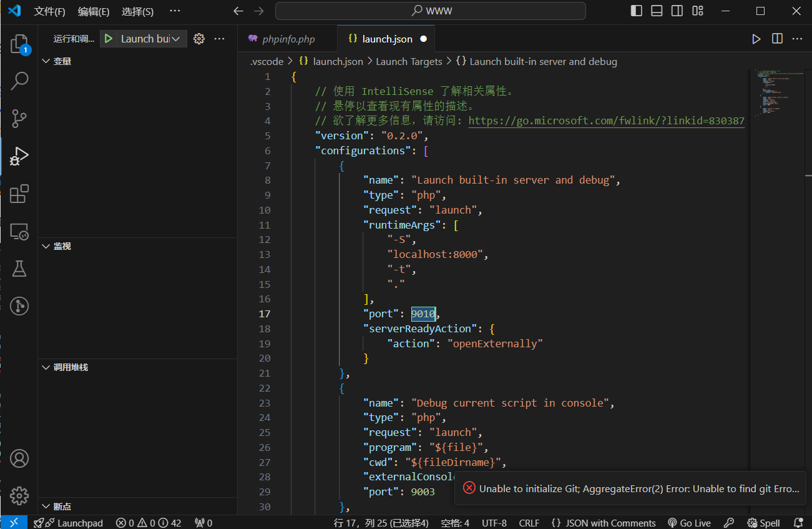This screenshot has width=812, height=529.
Task: Click Go Live in status bar
Action: pos(689,523)
